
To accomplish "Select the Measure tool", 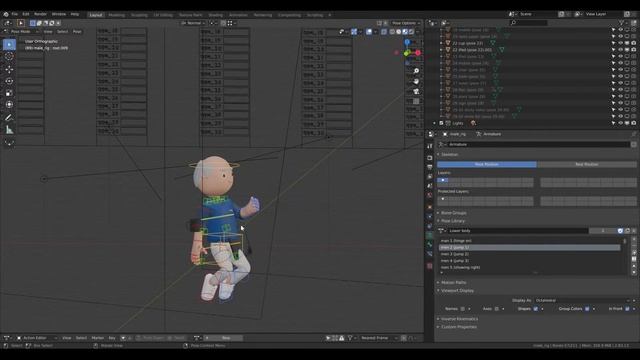I will point(9,130).
